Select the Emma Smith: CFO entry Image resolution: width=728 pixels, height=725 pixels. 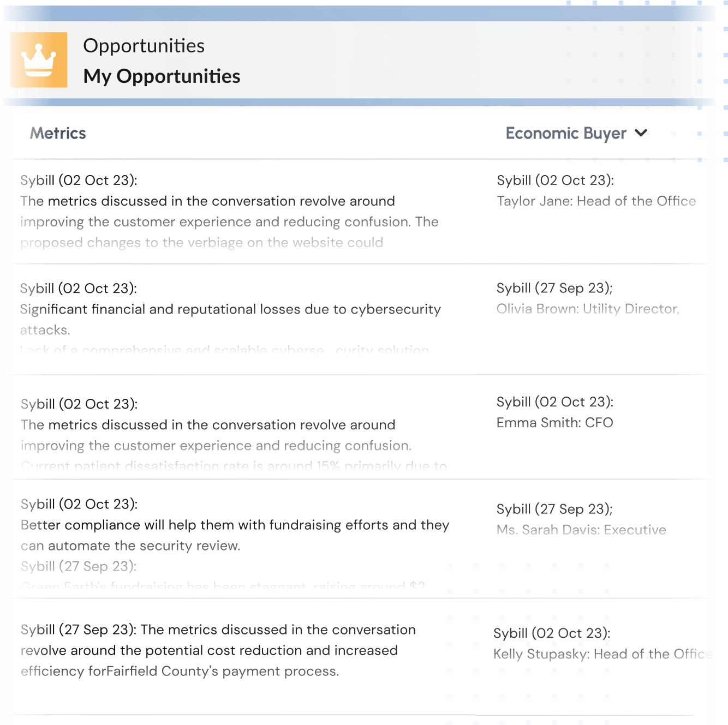pos(555,423)
